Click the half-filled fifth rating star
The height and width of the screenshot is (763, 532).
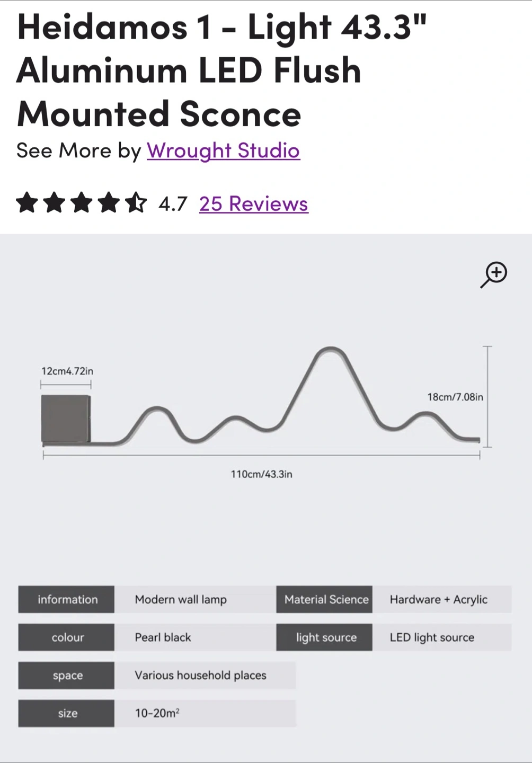point(136,203)
